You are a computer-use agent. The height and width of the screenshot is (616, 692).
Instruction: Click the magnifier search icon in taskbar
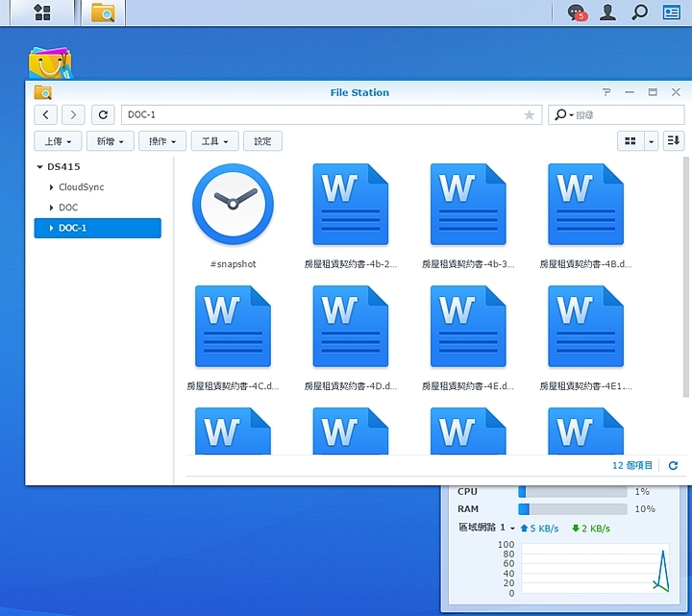click(639, 12)
